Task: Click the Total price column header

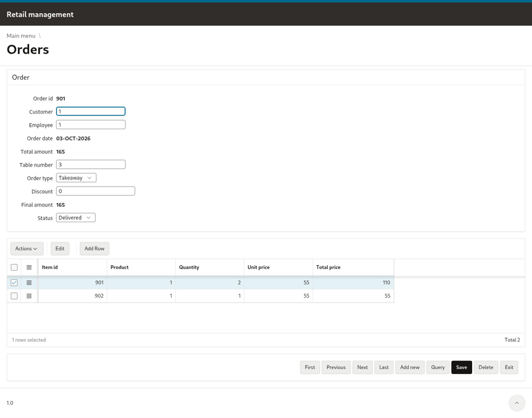Action: [353, 268]
